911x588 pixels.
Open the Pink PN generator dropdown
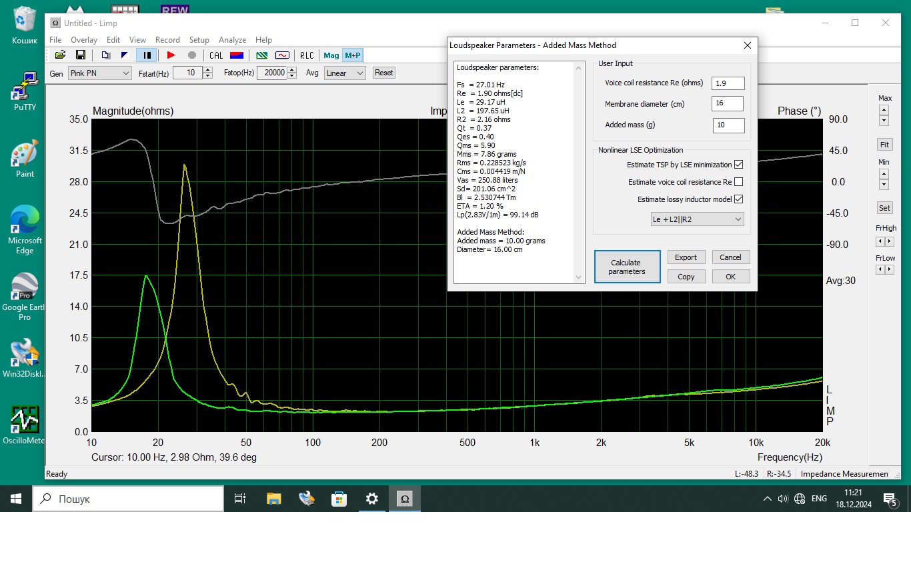point(99,73)
